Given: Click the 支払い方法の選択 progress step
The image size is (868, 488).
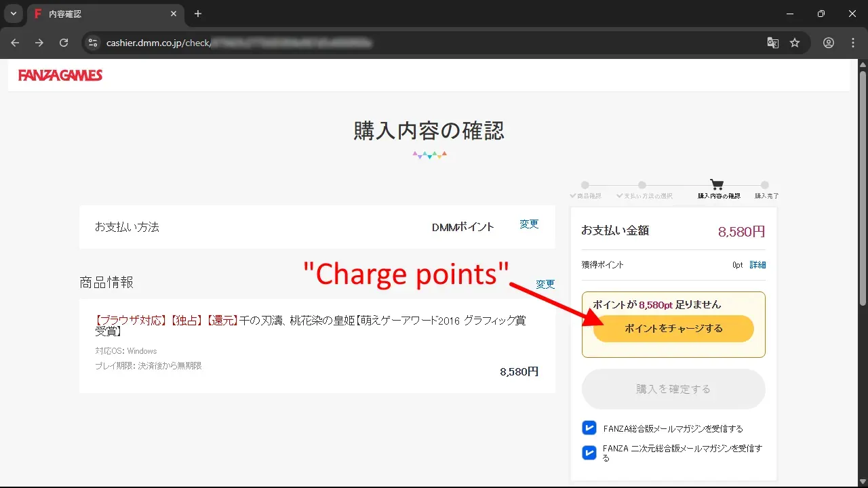Looking at the screenshot, I should 644,190.
